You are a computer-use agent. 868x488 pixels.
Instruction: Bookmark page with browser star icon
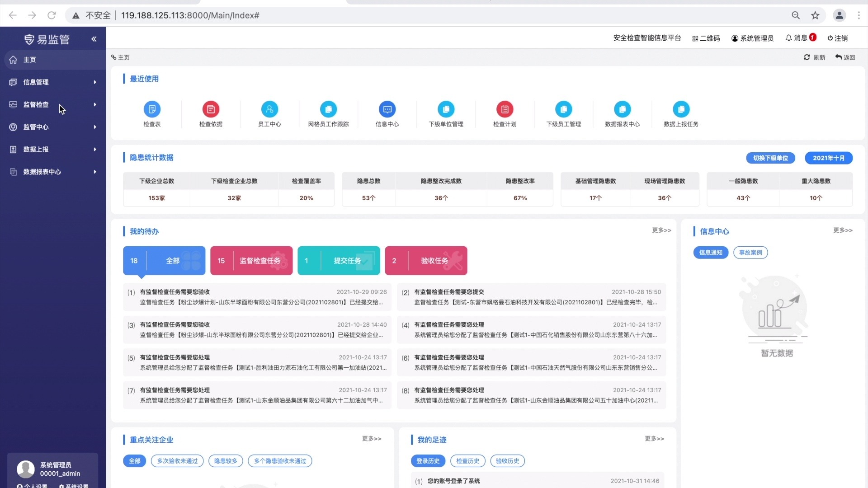tap(815, 15)
